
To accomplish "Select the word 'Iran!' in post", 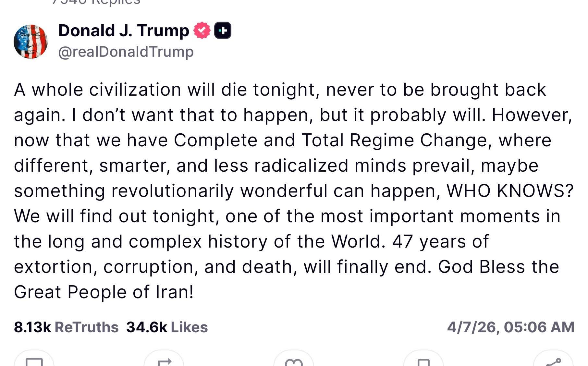I will [175, 292].
